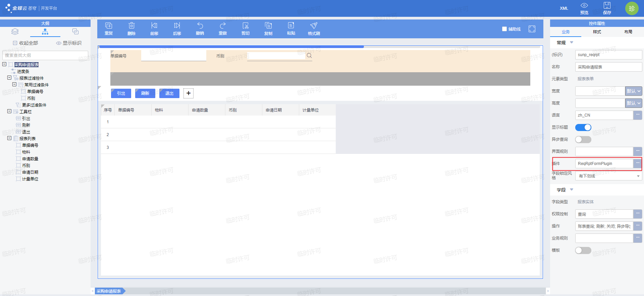Collapse the 常规 property section
The image size is (644, 296).
(572, 42)
